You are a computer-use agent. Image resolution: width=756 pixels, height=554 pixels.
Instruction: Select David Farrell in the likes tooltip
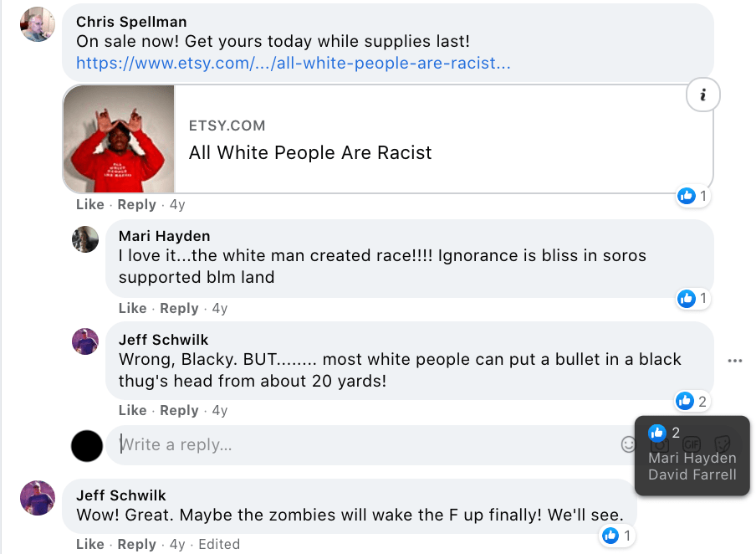(x=692, y=474)
